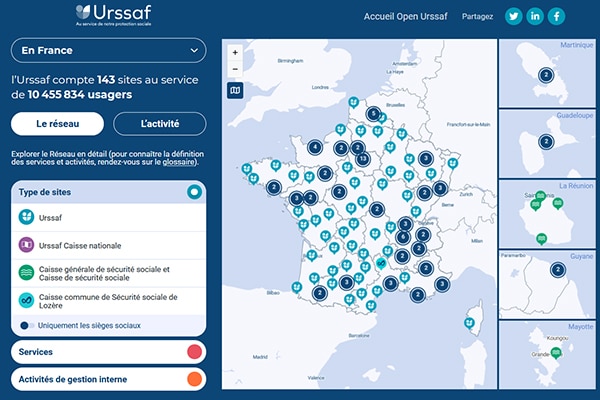Toggle Urssaf Caisse nationale site filter
The image size is (600, 400).
point(27,244)
